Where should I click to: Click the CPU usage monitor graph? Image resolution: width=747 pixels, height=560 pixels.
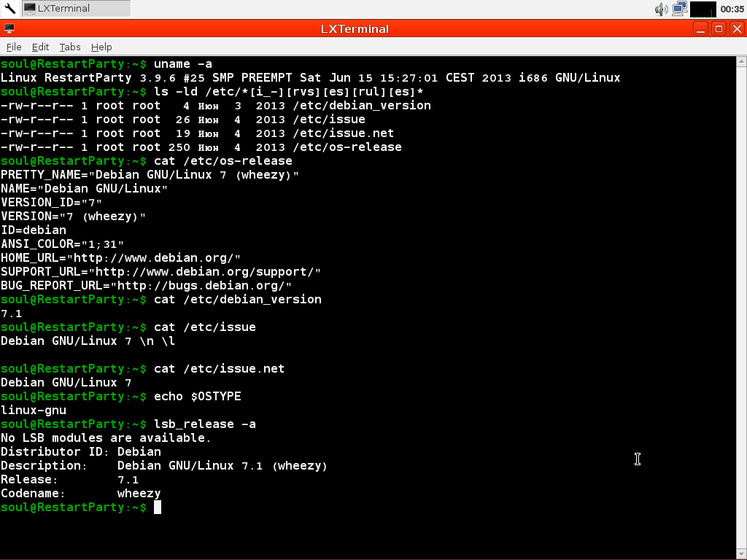[703, 9]
